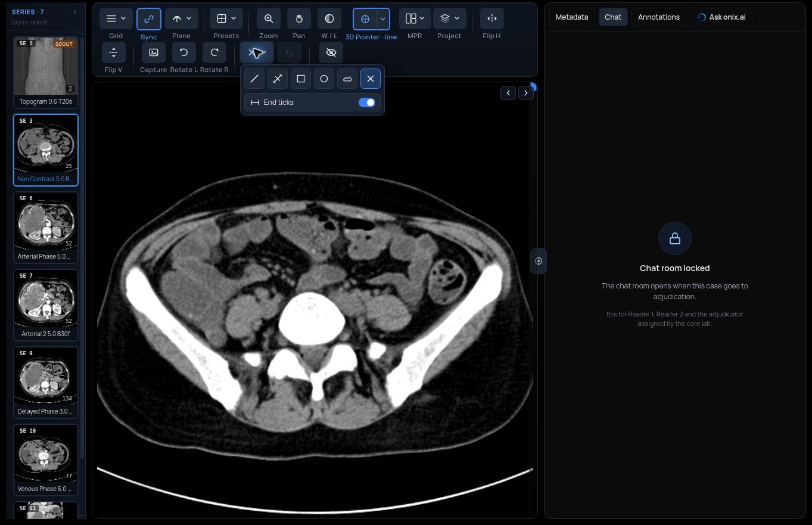Close the annotation tool selection (X)

point(371,79)
